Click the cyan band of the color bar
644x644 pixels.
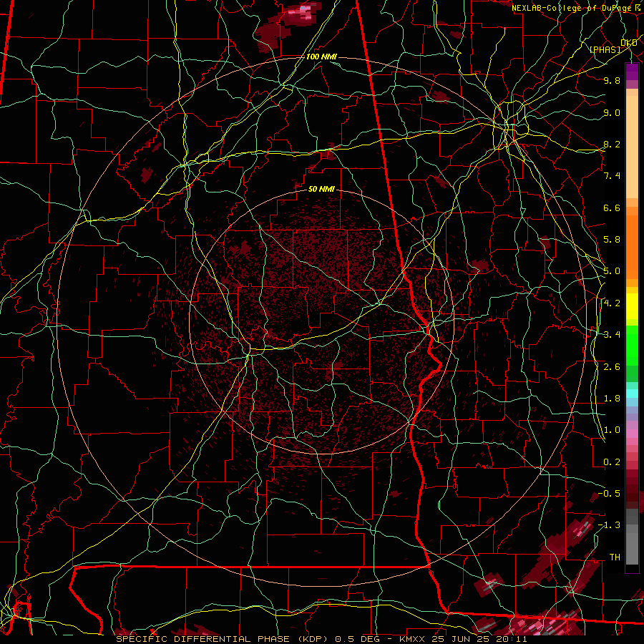coord(632,394)
